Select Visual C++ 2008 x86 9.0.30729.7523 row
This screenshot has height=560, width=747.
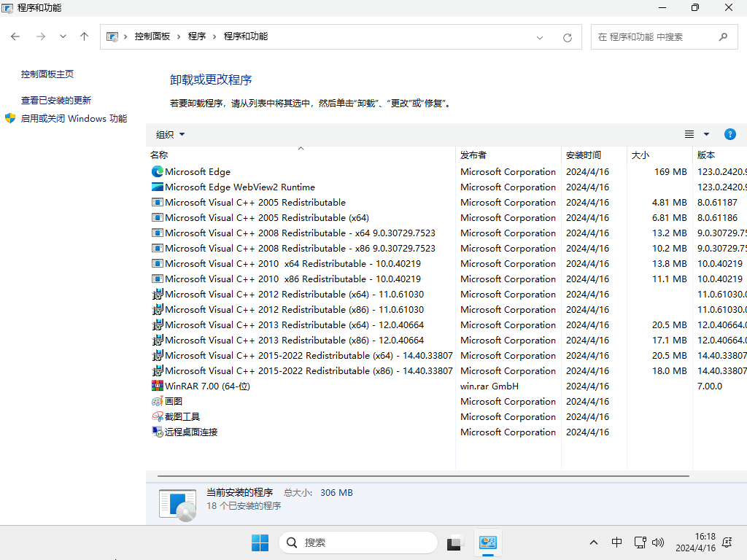446,248
